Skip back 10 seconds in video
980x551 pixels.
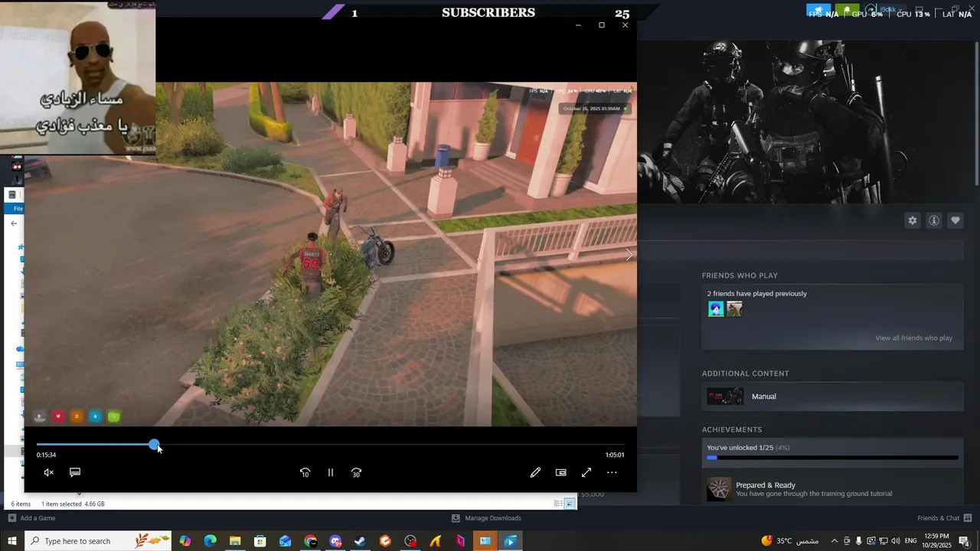(x=305, y=473)
